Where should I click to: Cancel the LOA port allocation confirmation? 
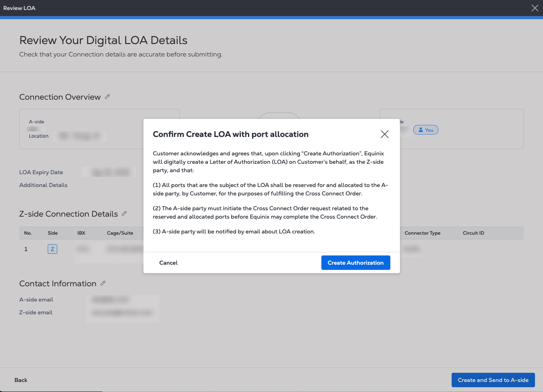(168, 263)
